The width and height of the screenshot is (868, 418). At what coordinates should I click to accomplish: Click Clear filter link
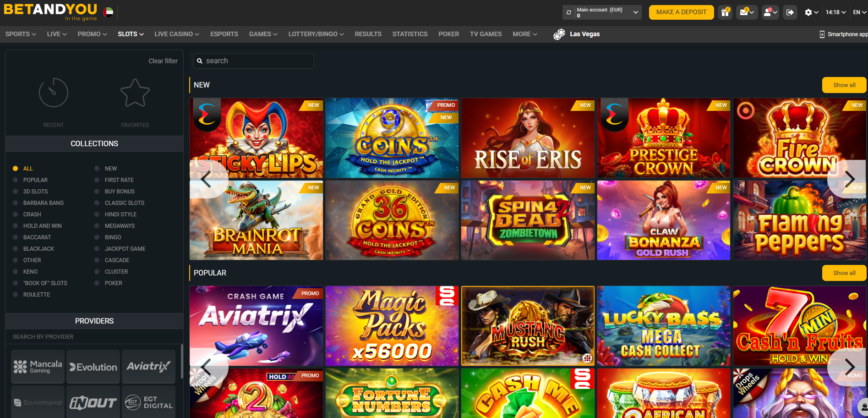[163, 61]
